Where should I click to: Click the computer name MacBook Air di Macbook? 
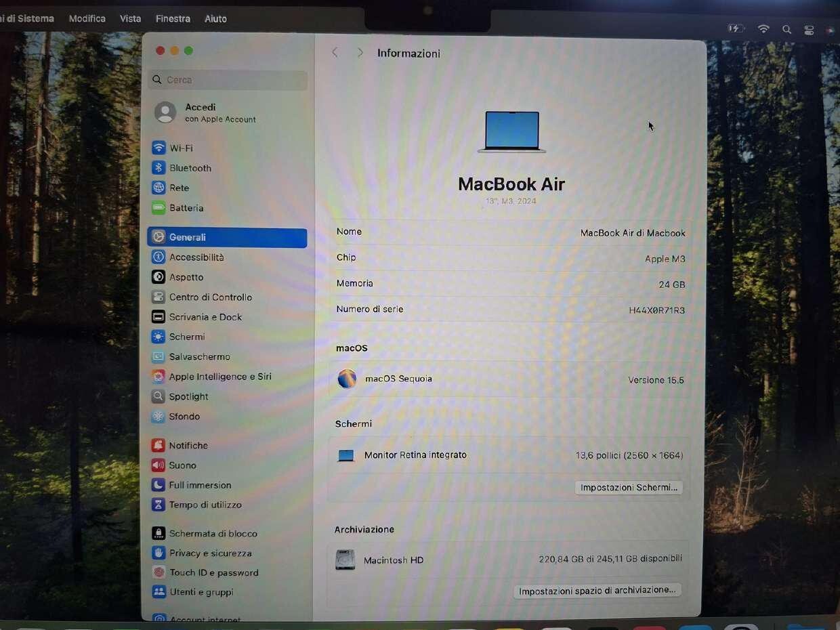(x=633, y=232)
